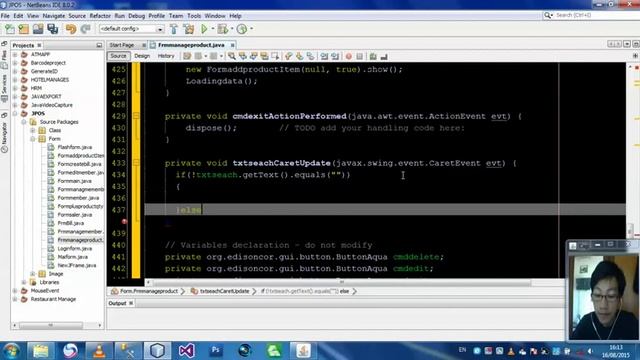Expand the ATMAPP project node
This screenshot has height=360, width=640.
(15, 54)
